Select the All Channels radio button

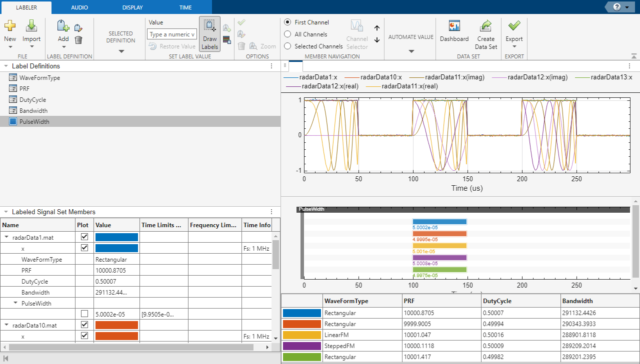tap(287, 34)
